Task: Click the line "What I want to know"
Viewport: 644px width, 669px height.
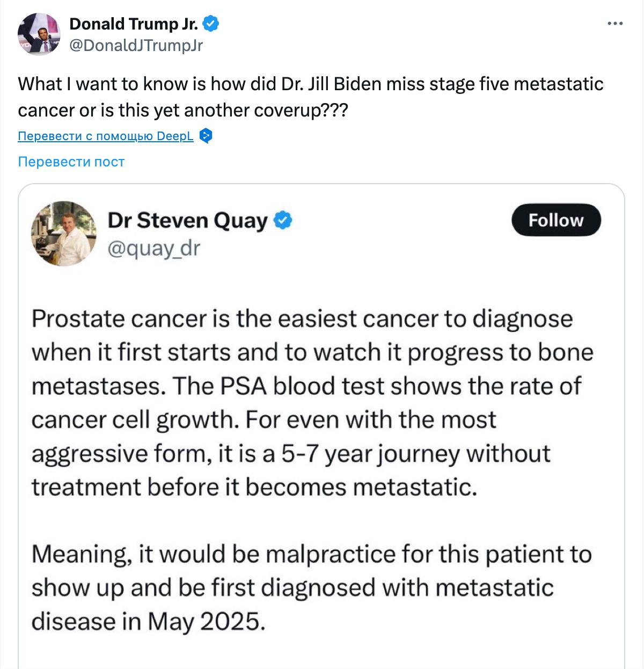Action: [x=310, y=84]
